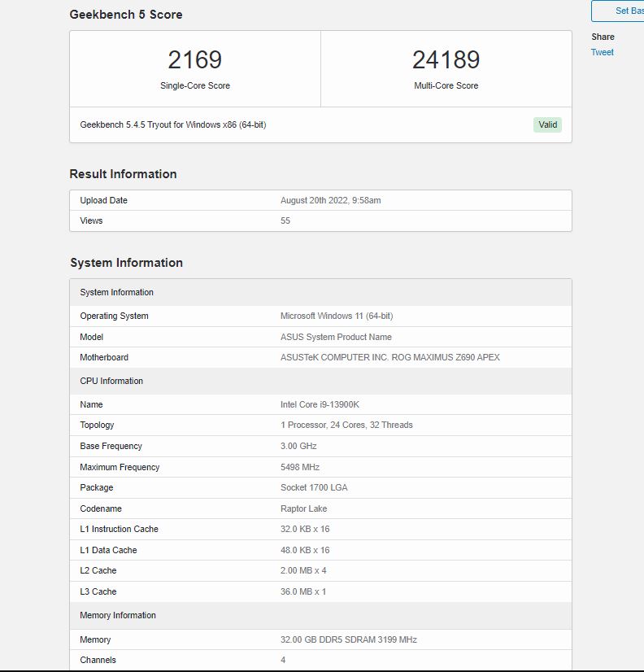Click the Motherboard label

[104, 357]
